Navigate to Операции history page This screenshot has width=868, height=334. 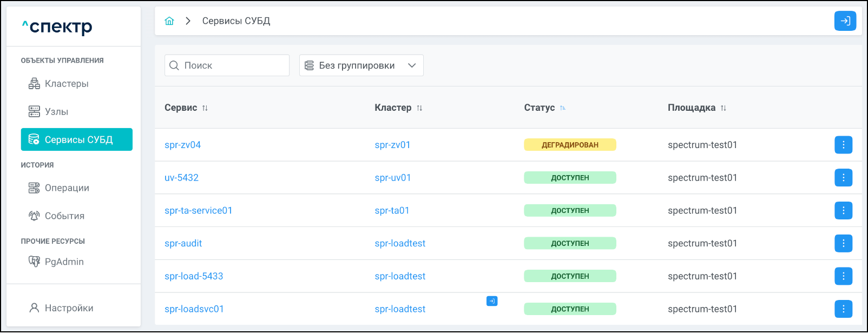67,188
